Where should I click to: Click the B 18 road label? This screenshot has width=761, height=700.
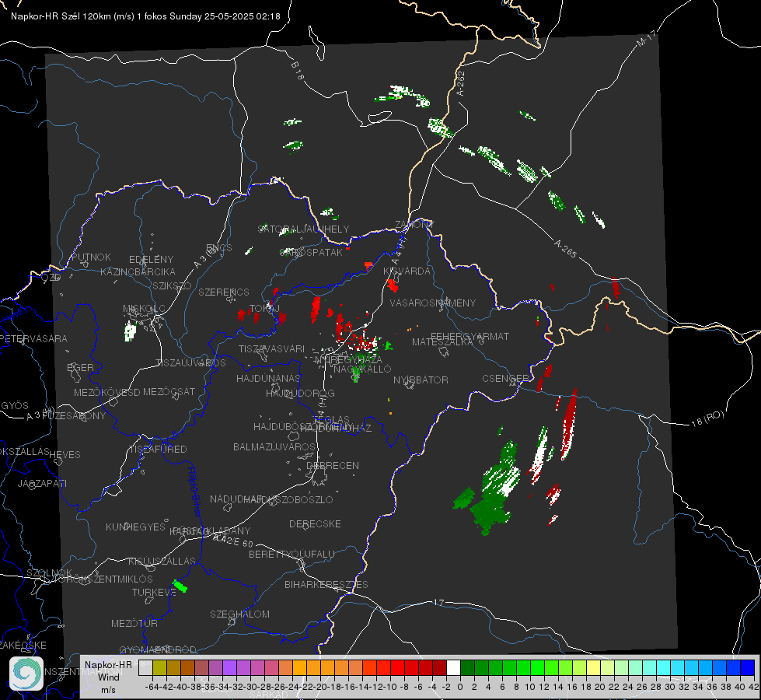coord(298,71)
